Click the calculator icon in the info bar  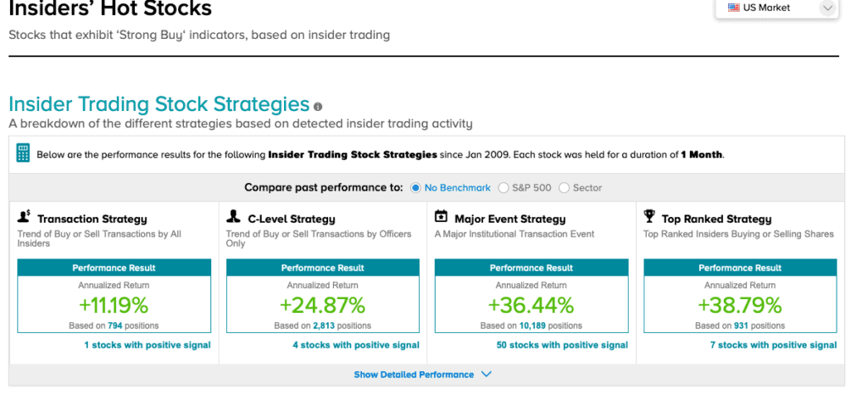pyautogui.click(x=23, y=153)
